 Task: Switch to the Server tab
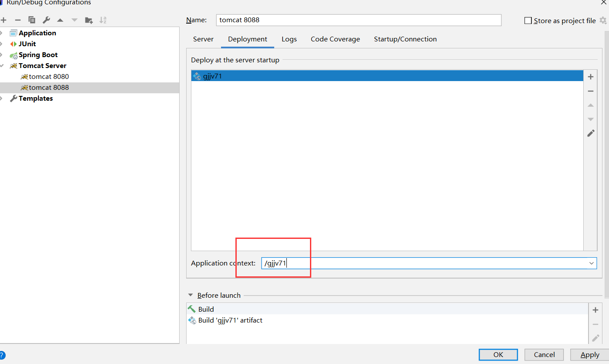pos(203,39)
